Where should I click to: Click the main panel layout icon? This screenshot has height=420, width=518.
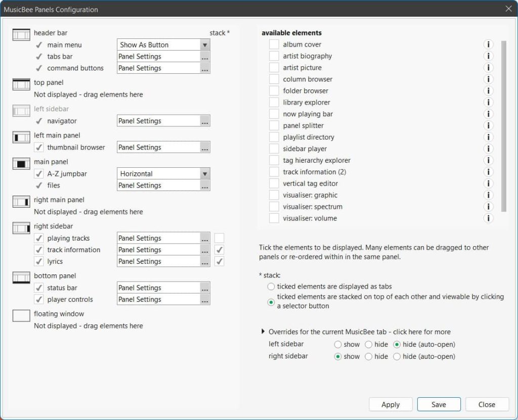coord(21,164)
